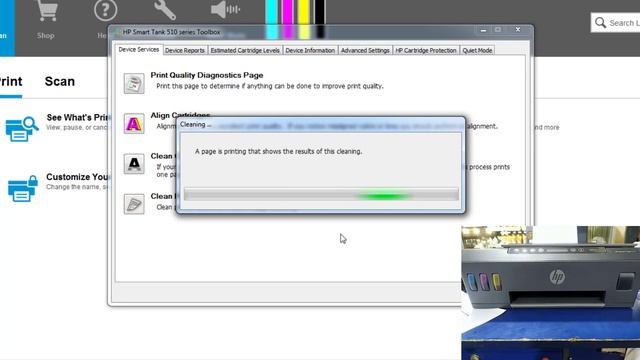Click the Customize Your Printer link

click(77, 177)
